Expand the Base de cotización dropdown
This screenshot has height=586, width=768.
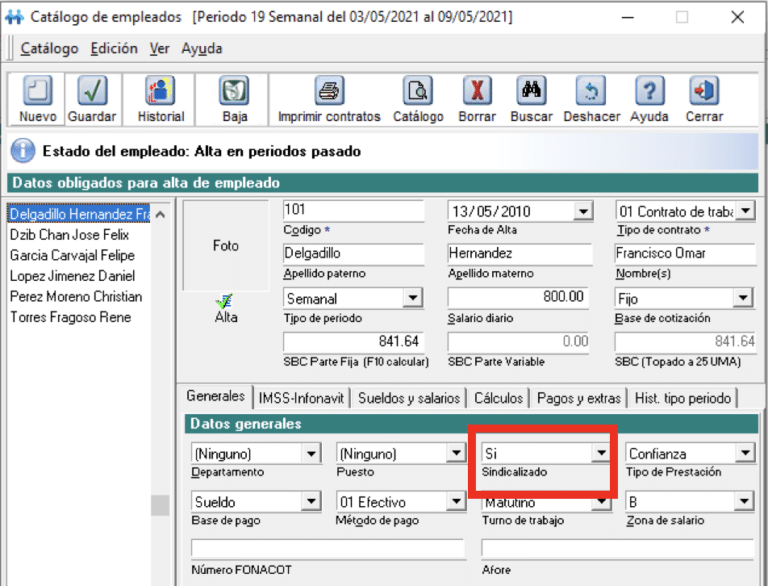tap(743, 298)
